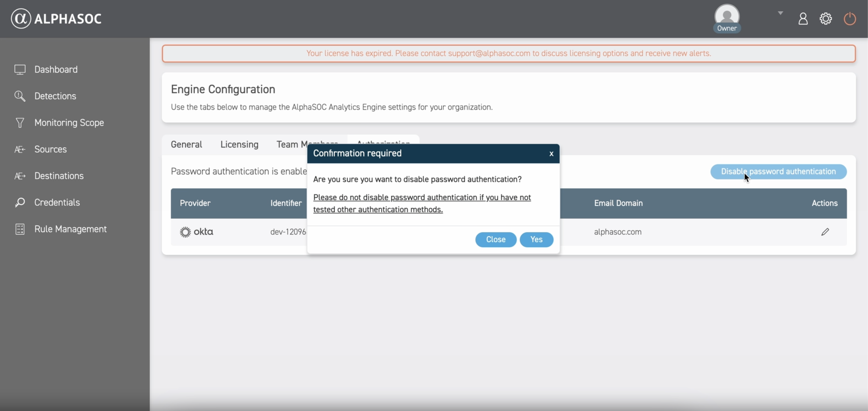Image resolution: width=868 pixels, height=411 pixels.
Task: Expand the account dropdown arrow
Action: 780,13
